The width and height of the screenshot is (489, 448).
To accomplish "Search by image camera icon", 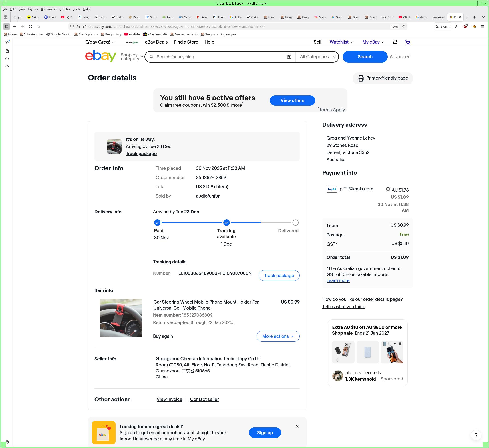I will pyautogui.click(x=289, y=57).
